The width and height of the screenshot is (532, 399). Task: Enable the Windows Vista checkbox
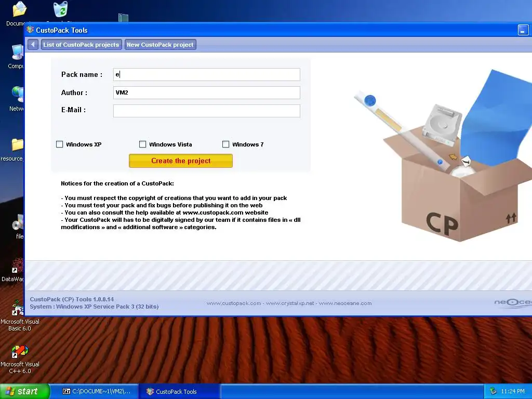pos(142,144)
